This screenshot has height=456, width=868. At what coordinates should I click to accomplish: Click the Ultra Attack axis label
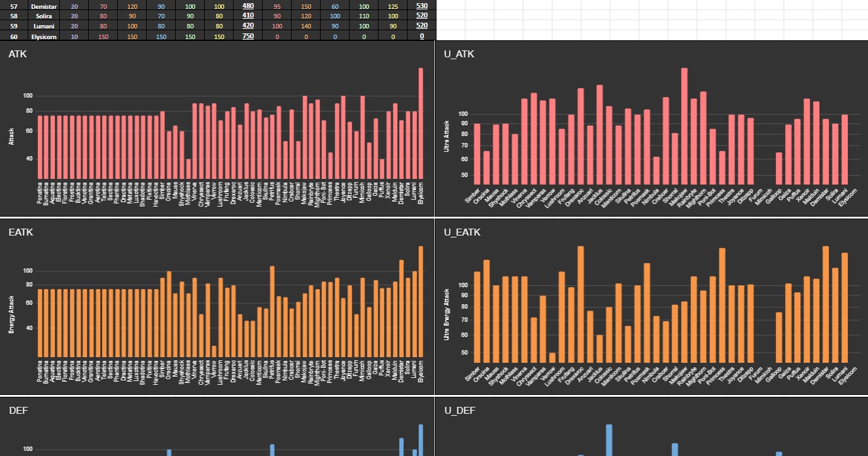(447, 137)
